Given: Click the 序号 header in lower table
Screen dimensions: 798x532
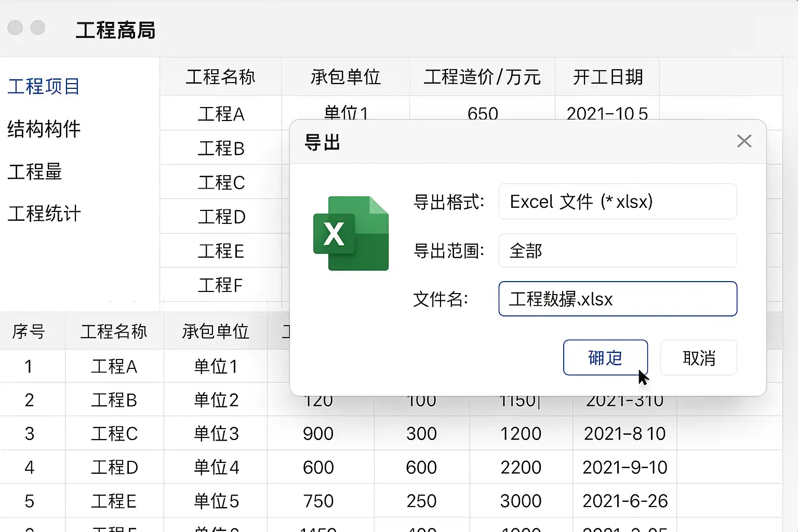Looking at the screenshot, I should click(29, 331).
